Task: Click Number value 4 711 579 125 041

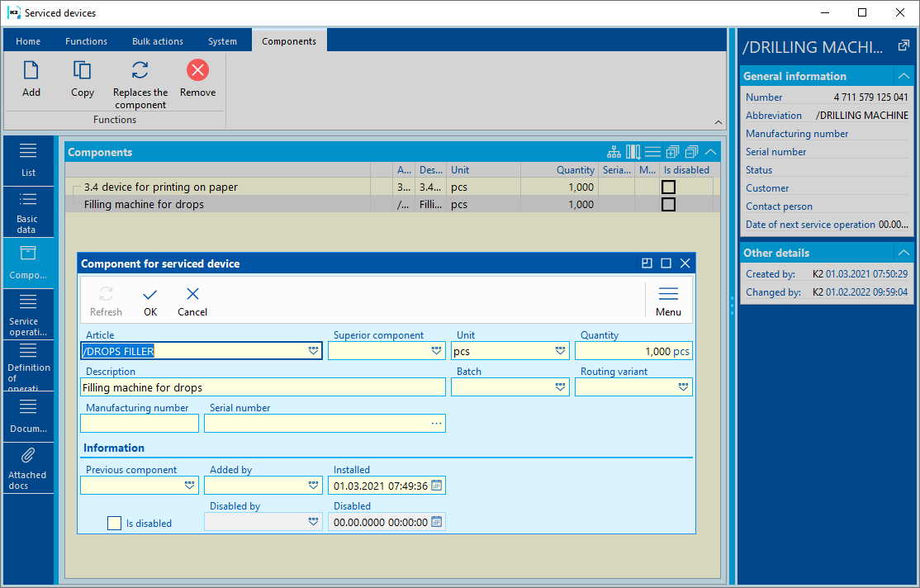Action: coord(870,97)
